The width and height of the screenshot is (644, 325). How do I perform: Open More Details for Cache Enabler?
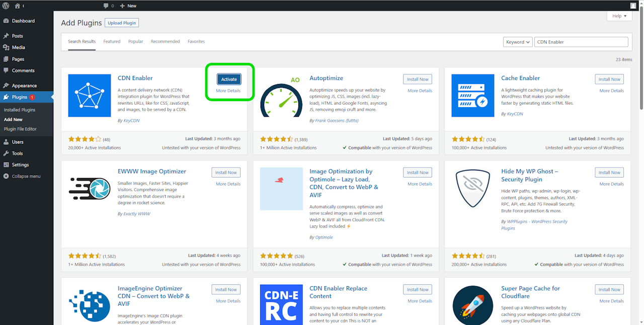pyautogui.click(x=611, y=91)
